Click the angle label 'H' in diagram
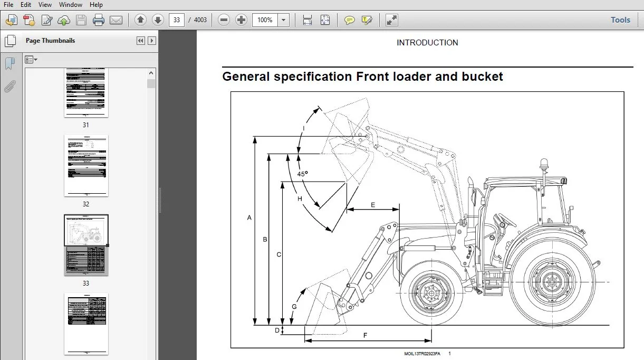 pyautogui.click(x=300, y=199)
